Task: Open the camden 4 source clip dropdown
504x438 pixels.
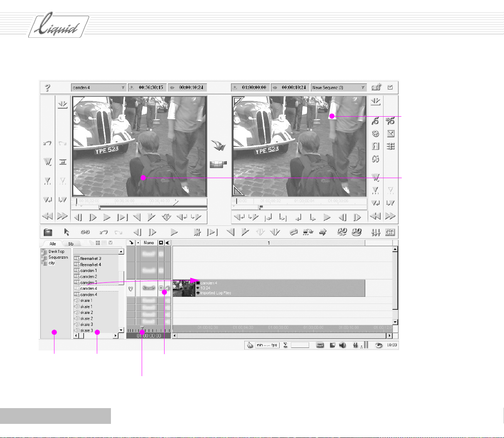Action: [x=98, y=88]
